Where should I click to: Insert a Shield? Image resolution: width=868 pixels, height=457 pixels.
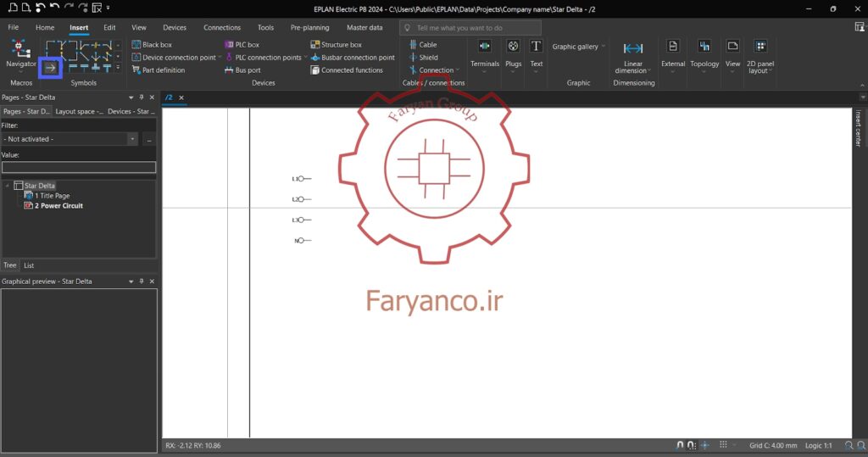point(424,57)
